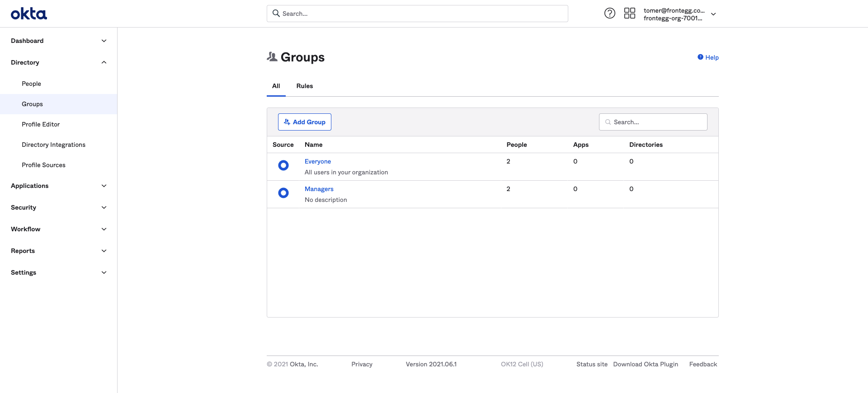
Task: Open the Feedback footer link
Action: [703, 364]
